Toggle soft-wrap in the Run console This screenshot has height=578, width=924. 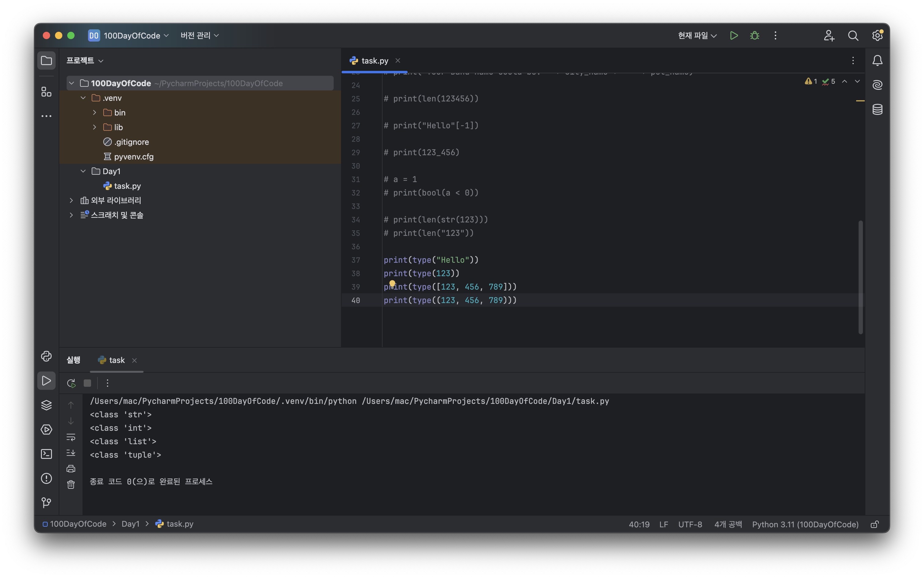[71, 437]
